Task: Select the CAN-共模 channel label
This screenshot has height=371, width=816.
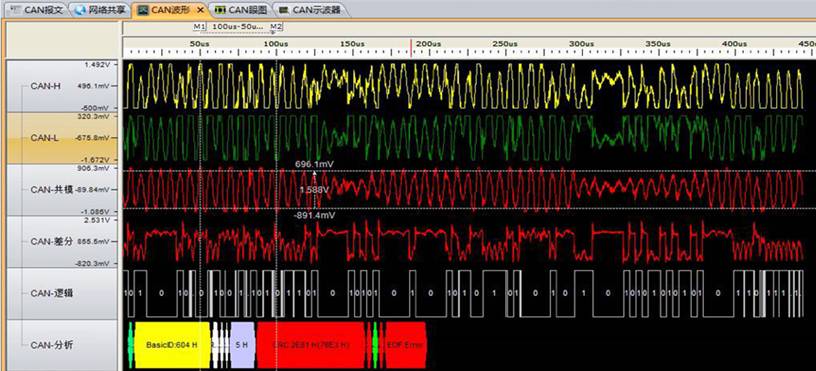Action: (51, 189)
